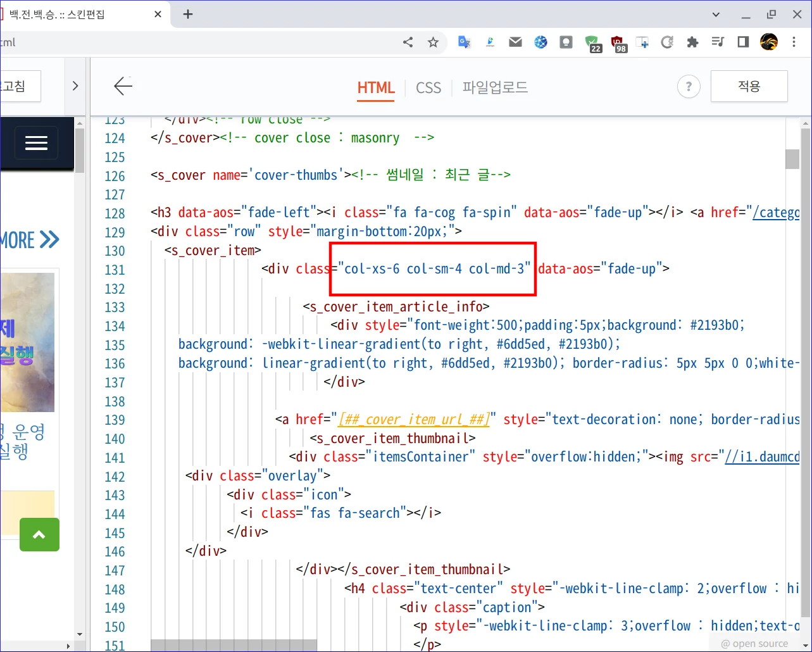The image size is (812, 652).
Task: Click the circular reload extension icon
Action: (x=667, y=42)
